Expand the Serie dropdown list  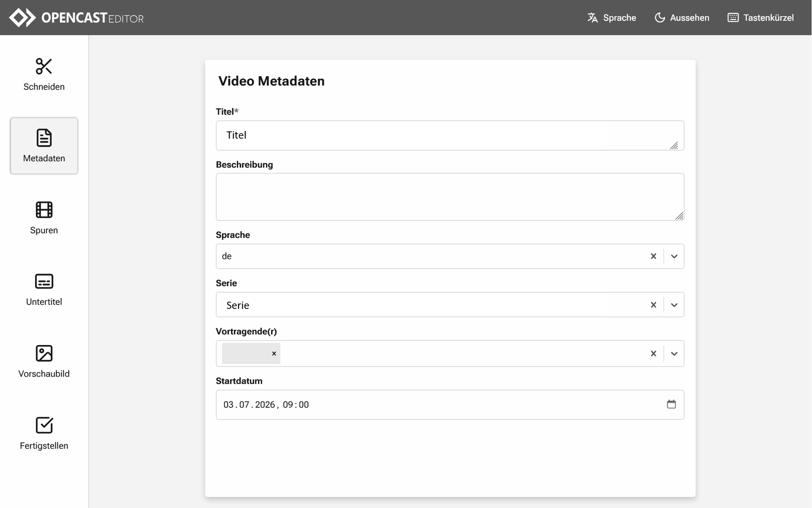674,305
